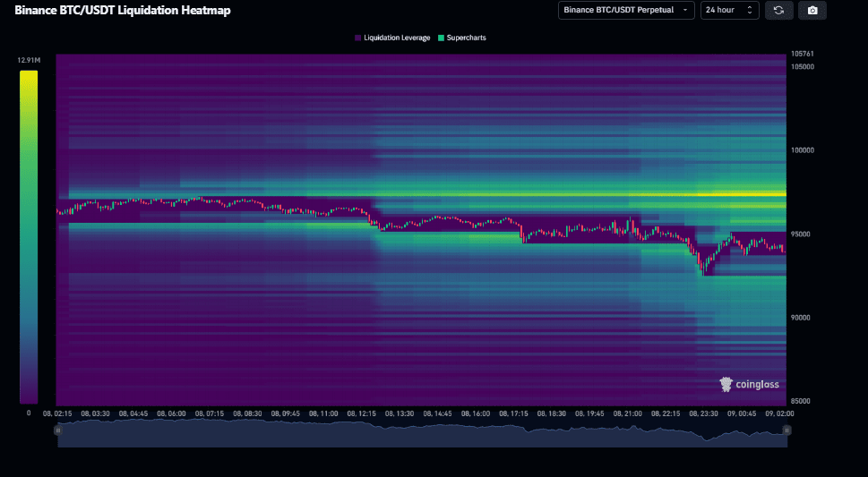Click the up/down arrows in the 24 hour selector

click(750, 11)
